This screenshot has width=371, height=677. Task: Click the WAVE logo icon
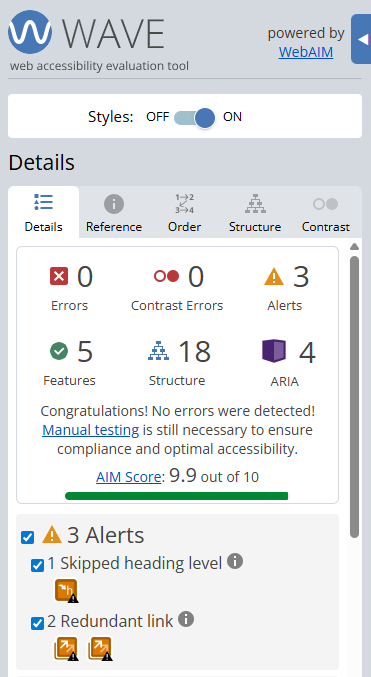coord(30,32)
